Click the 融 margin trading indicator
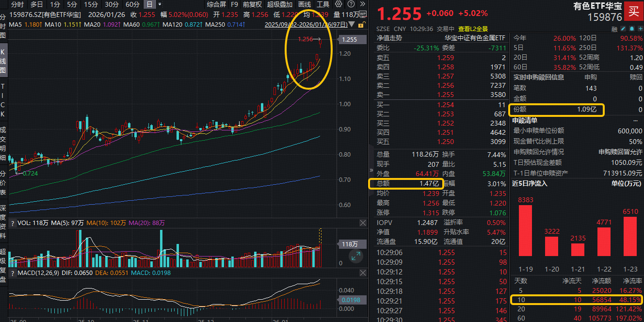644x322 pixels. pyautogui.click(x=614, y=29)
